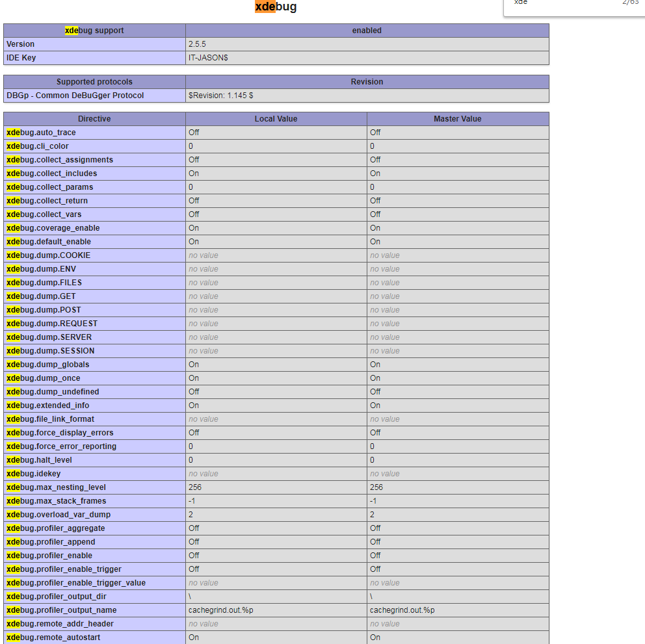
Task: Click xdebug.idekey directive name
Action: 33,473
